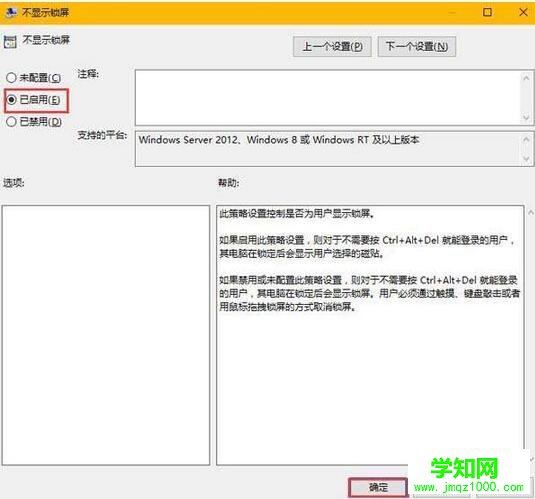535x499 pixels.
Task: Click the 选项 options label
Action: click(13, 183)
